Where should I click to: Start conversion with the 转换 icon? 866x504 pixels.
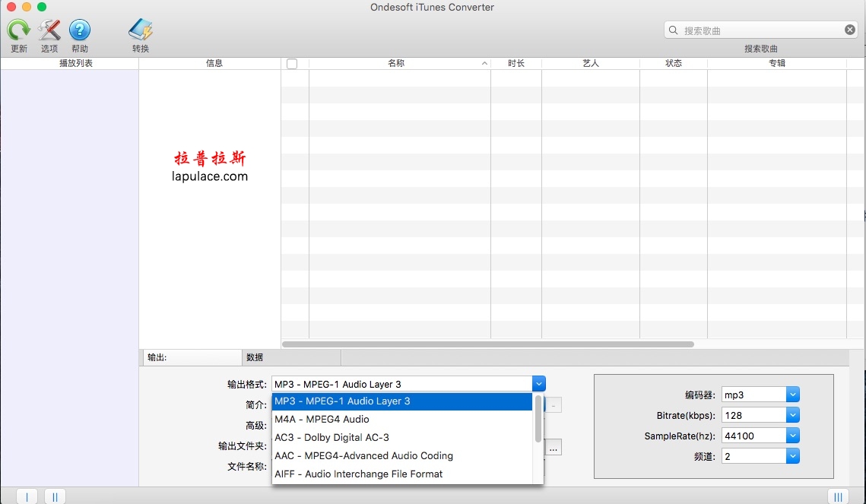point(141,30)
